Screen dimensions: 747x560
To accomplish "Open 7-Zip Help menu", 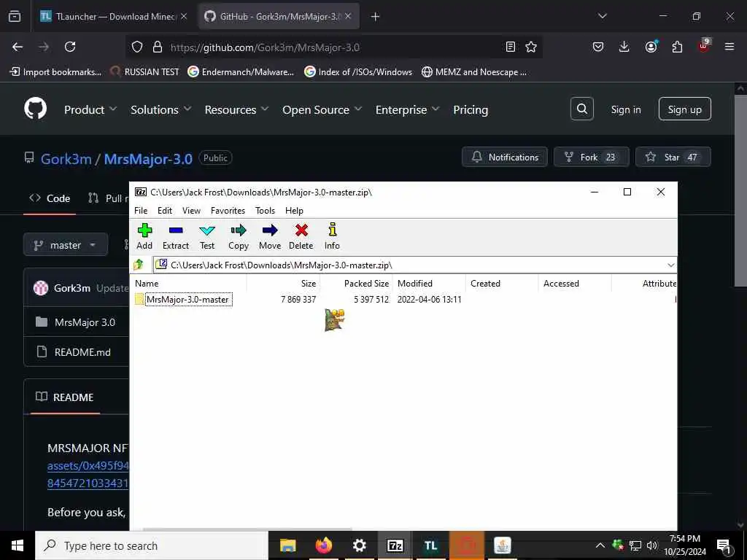I will click(294, 211).
